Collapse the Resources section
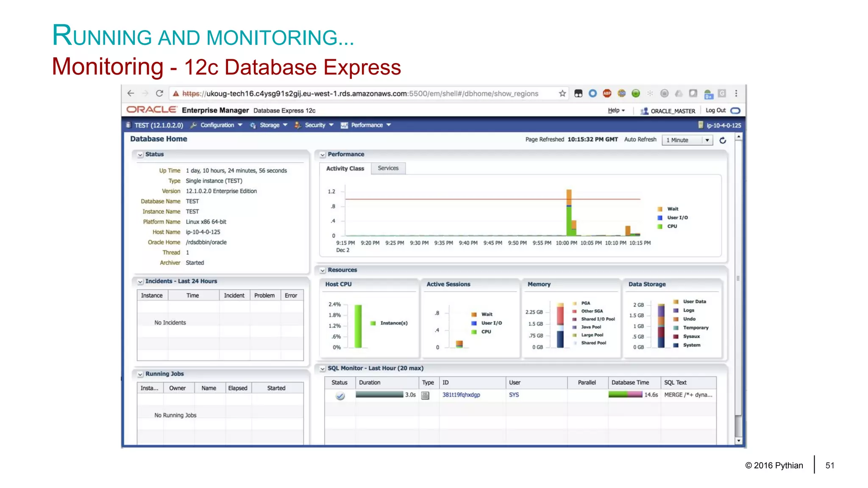The width and height of the screenshot is (868, 488). click(x=323, y=270)
